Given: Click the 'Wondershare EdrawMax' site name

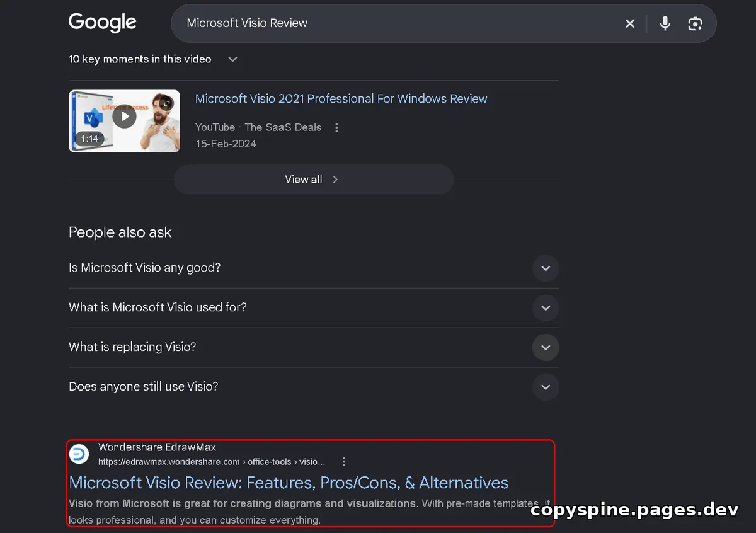Looking at the screenshot, I should pyautogui.click(x=157, y=447).
